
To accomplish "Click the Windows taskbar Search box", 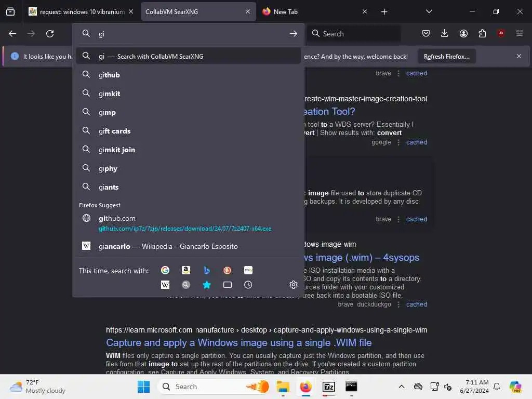I will pos(215,387).
